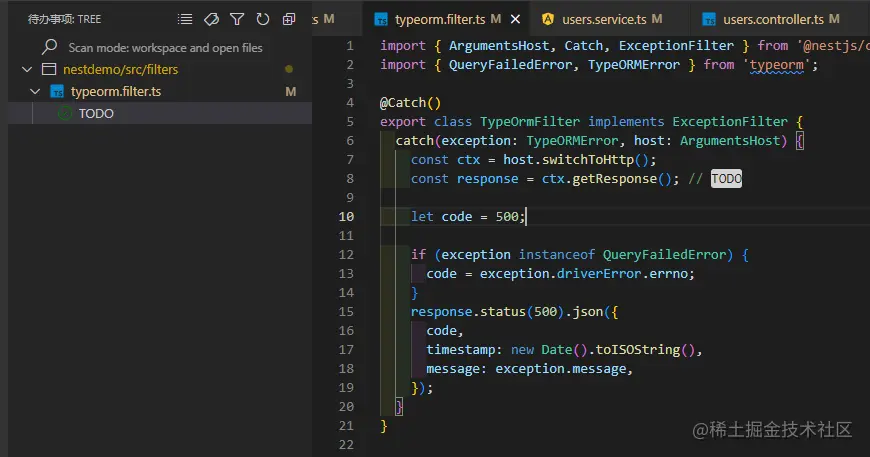Switch Todo Tree to list view
The image size is (870, 457).
click(185, 19)
